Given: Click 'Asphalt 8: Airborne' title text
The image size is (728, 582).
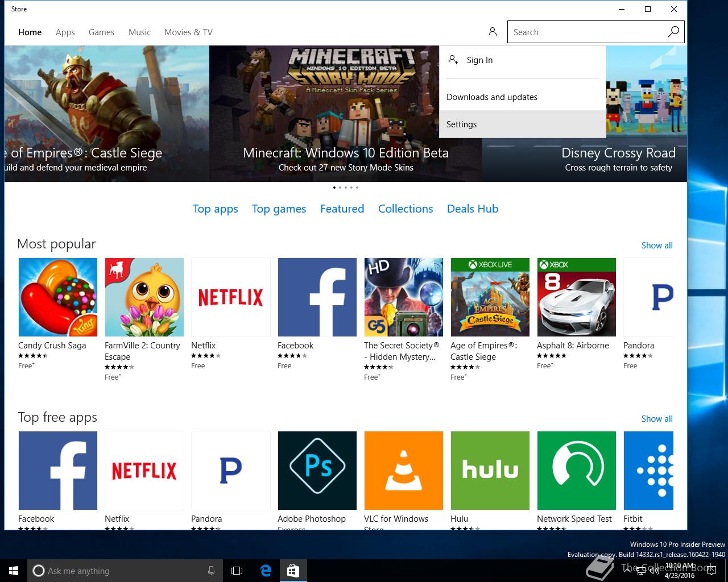Looking at the screenshot, I should (x=573, y=346).
